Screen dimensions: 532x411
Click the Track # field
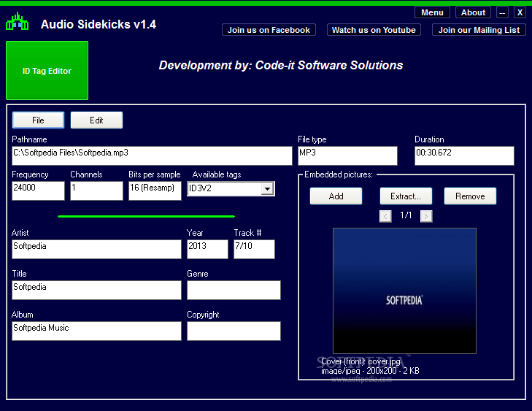point(254,249)
